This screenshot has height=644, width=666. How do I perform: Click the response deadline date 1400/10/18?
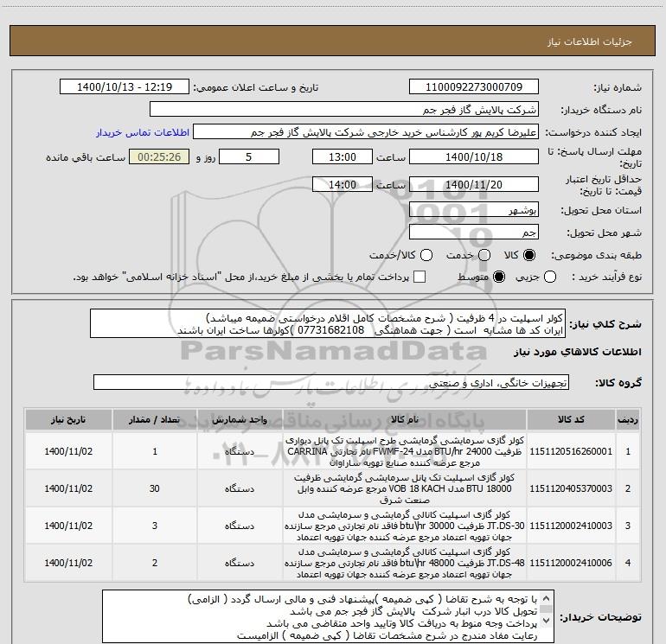[x=474, y=156]
